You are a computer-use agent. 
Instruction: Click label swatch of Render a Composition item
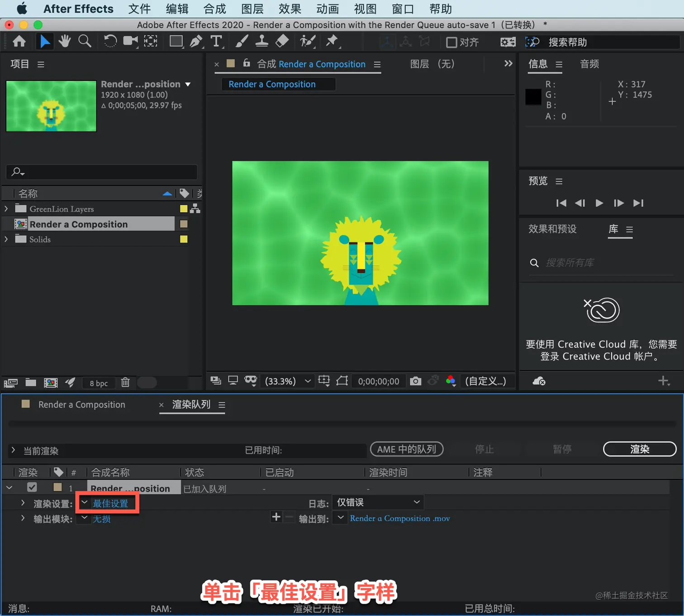click(x=184, y=224)
